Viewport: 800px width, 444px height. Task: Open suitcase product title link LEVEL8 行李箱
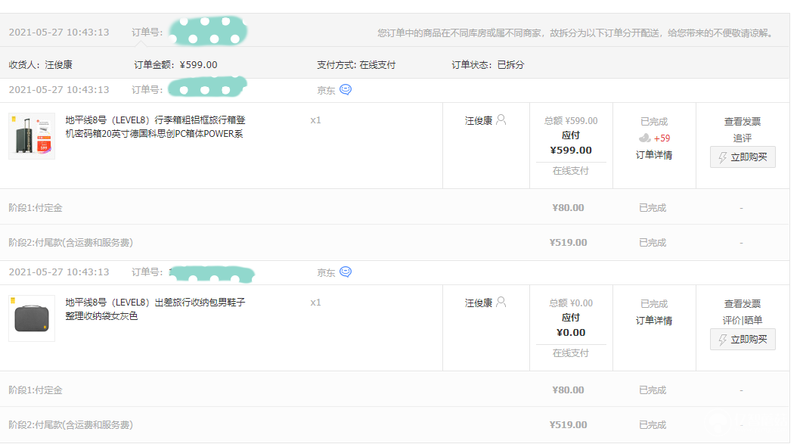pos(155,127)
